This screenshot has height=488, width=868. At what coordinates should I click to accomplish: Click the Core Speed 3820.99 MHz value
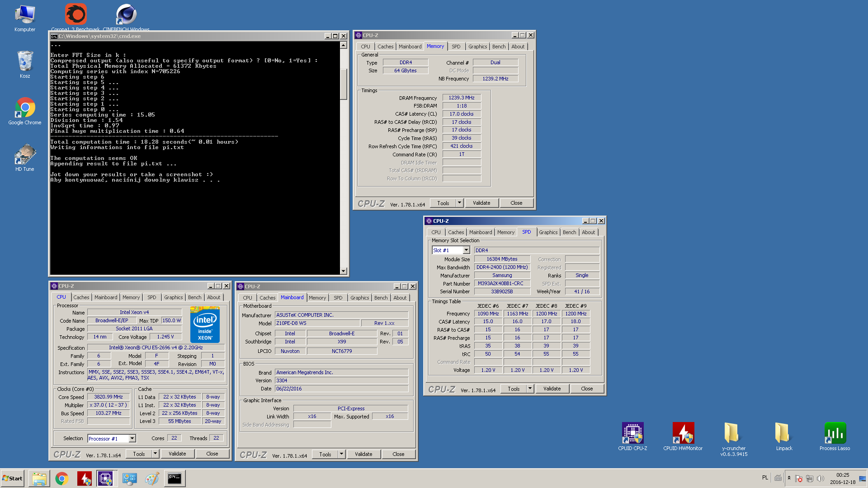tap(108, 397)
